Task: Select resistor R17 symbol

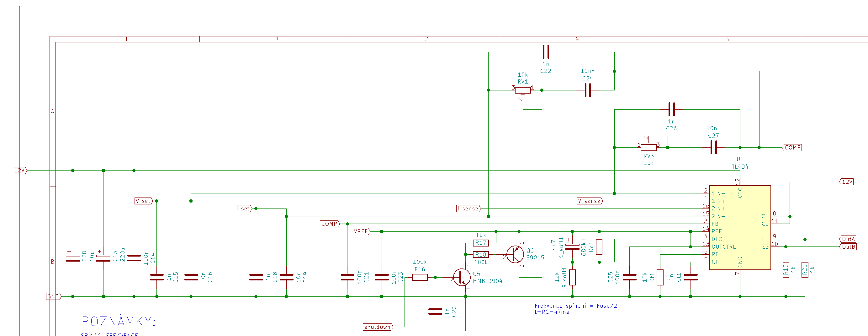Action: (481, 243)
